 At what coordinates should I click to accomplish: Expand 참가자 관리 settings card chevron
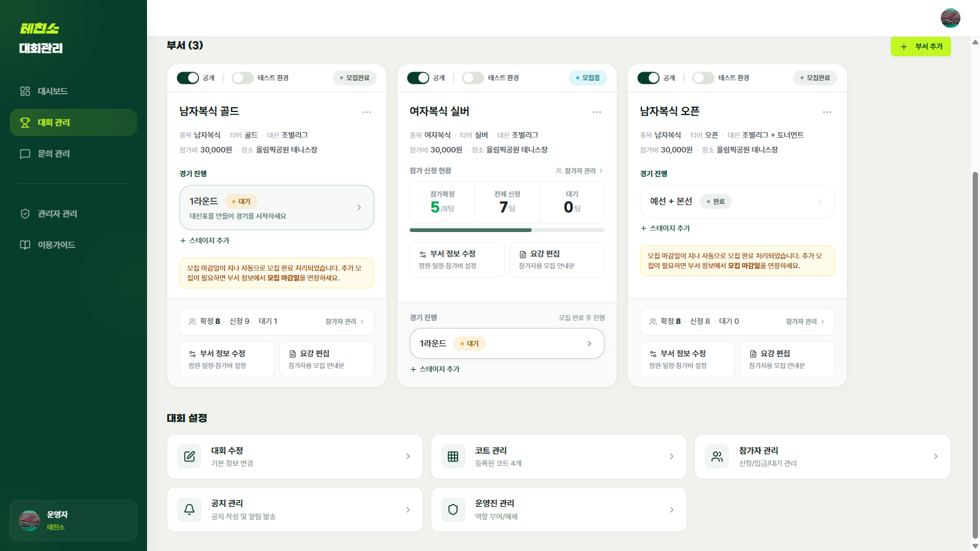click(936, 457)
